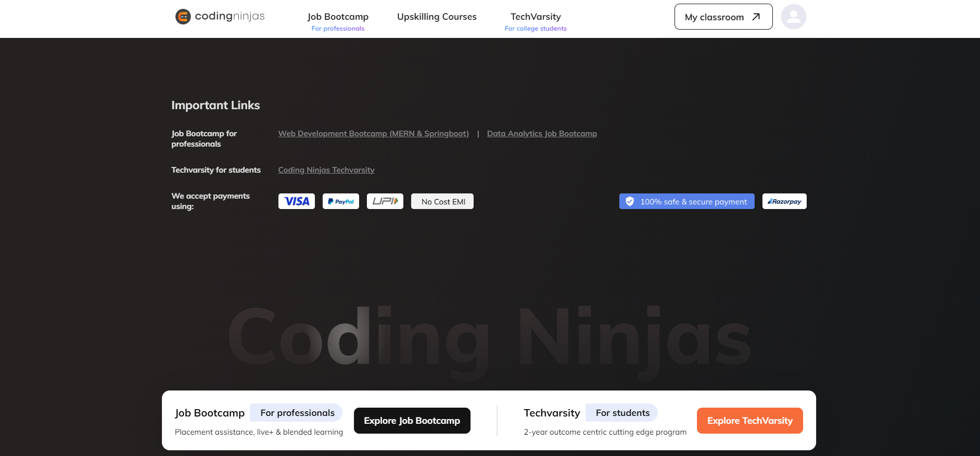The width and height of the screenshot is (980, 456).
Task: Click 'Job Bootcamp for professionals' label
Action: pyautogui.click(x=204, y=139)
